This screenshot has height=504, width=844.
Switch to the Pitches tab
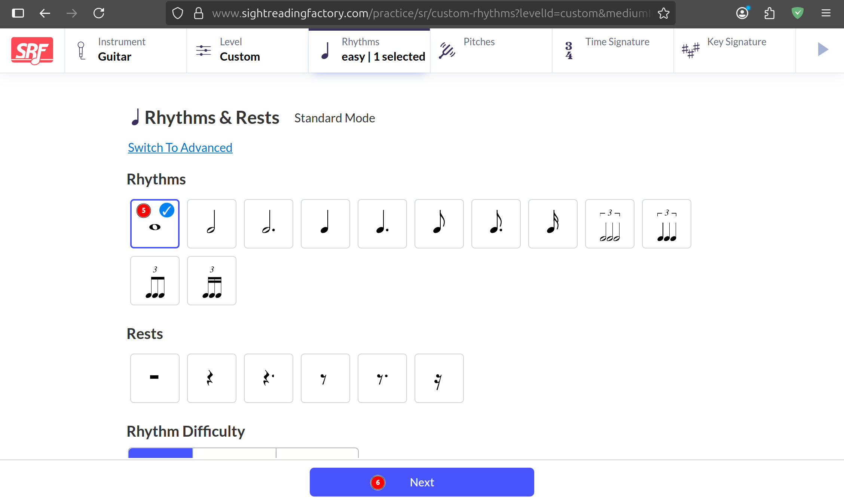point(491,50)
